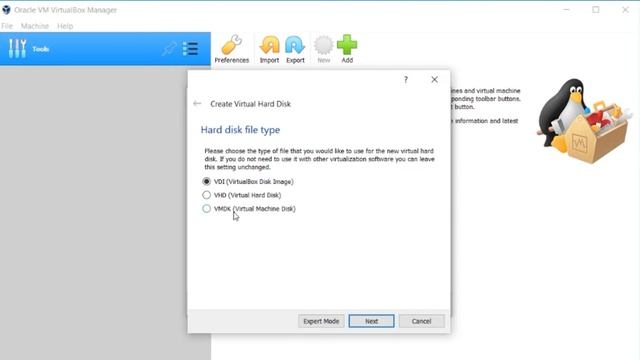The width and height of the screenshot is (640, 360).
Task: Close the VirtualBox Manager window
Action: click(625, 10)
